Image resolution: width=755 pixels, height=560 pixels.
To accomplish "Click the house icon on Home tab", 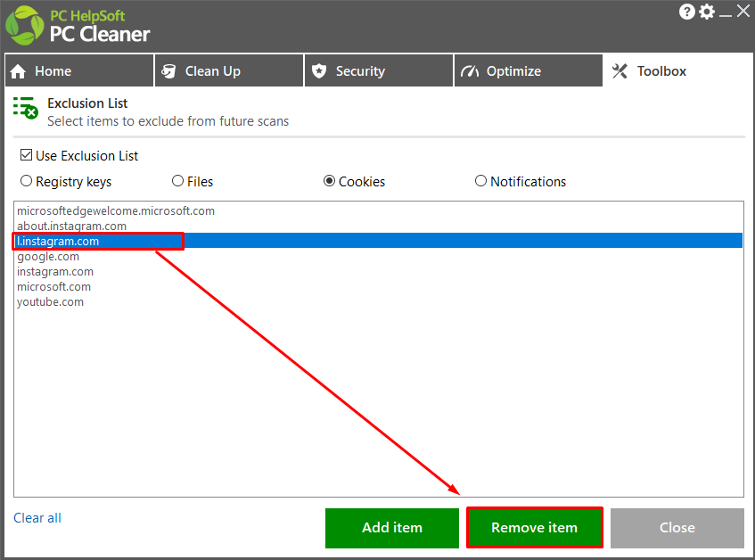I will coord(18,71).
